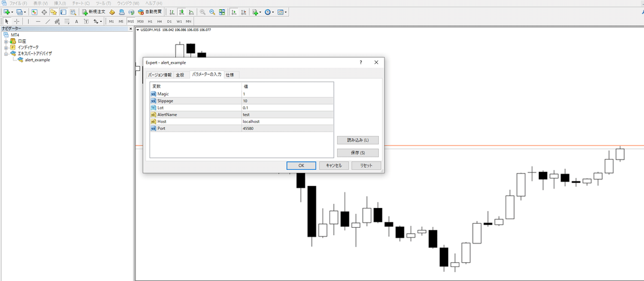The image size is (644, 281).
Task: Open the ヘルプ (H) menu
Action: (x=153, y=3)
